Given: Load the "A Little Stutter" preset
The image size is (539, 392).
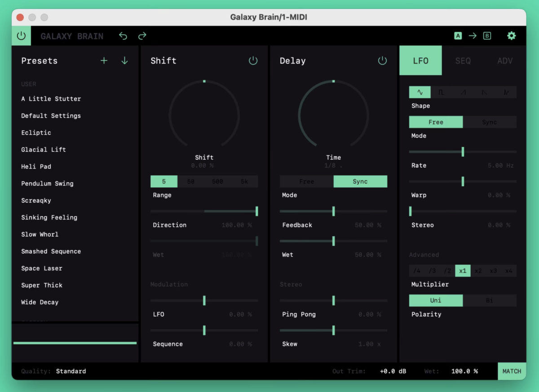Looking at the screenshot, I should coord(51,99).
